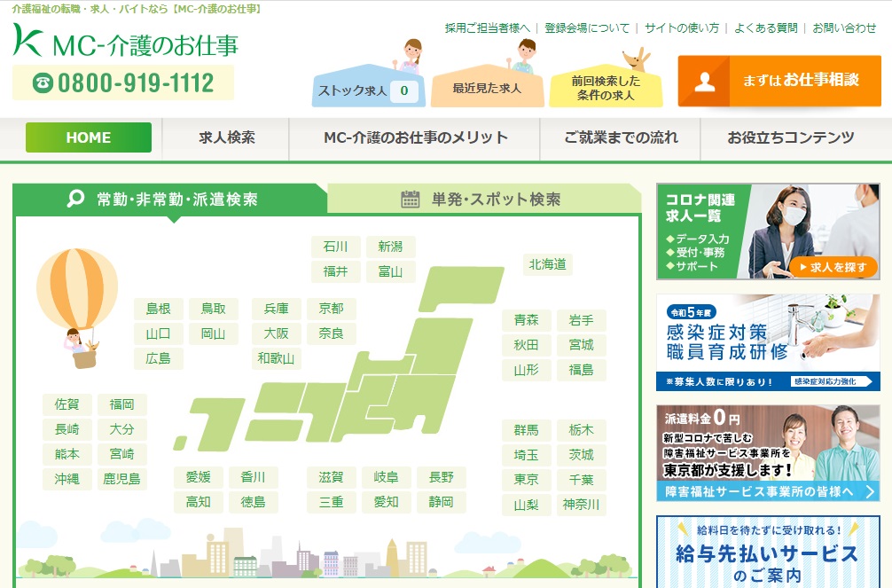Choose 宮城 prefecture

click(x=582, y=345)
